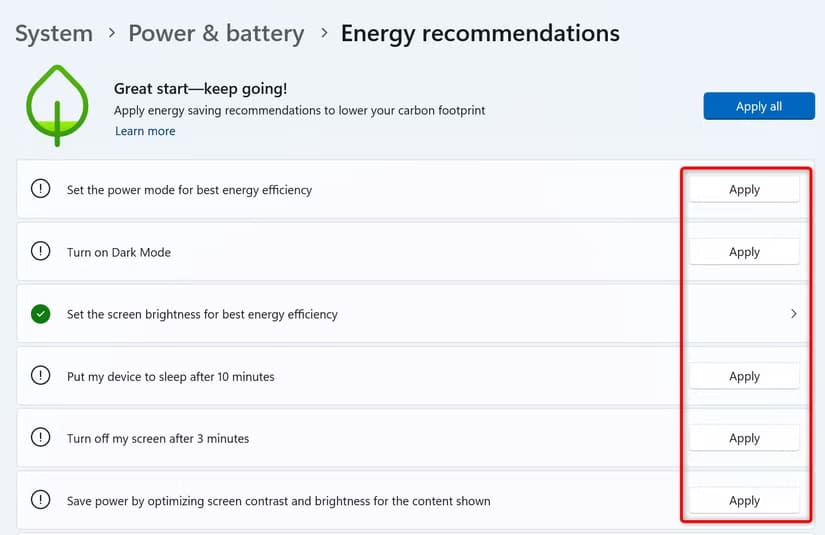The width and height of the screenshot is (825, 535).
Task: Click the alert icon next to Dark Mode
Action: pos(40,252)
